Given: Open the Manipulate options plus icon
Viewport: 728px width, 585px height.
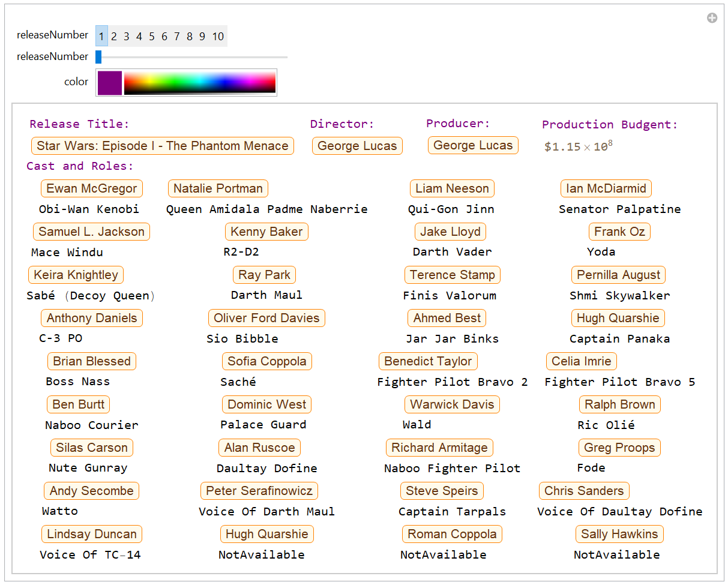Looking at the screenshot, I should (712, 18).
